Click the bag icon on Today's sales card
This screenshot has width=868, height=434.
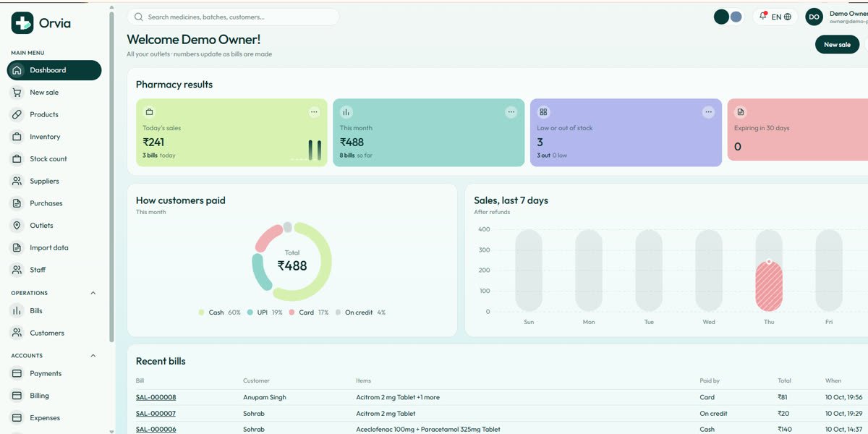point(149,112)
